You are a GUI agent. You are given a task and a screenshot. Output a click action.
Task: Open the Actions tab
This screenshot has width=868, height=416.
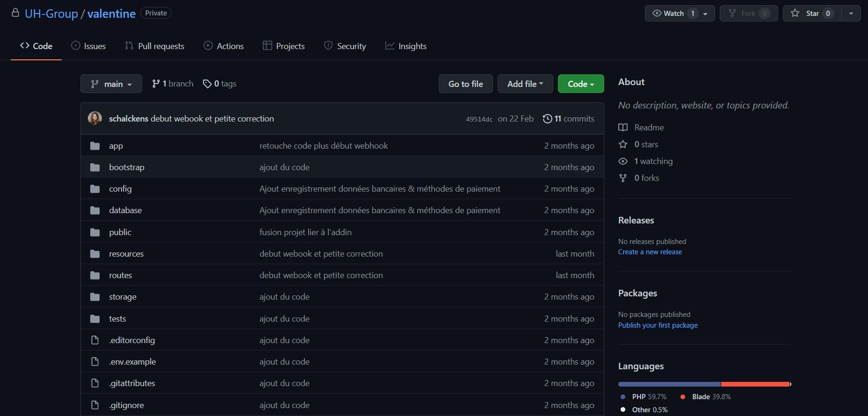pyautogui.click(x=224, y=46)
